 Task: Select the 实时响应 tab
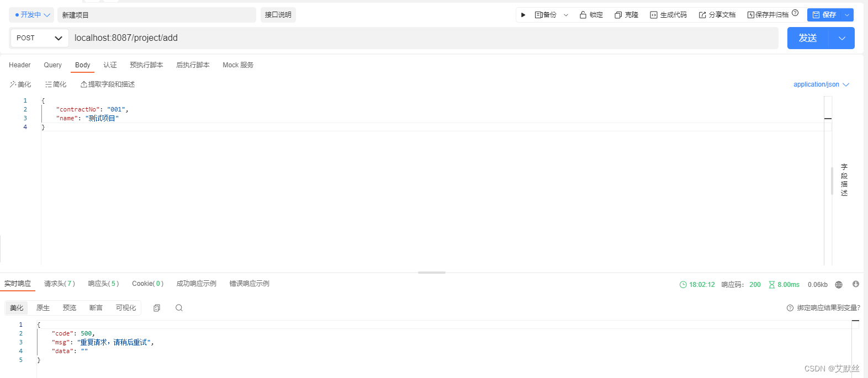point(18,284)
